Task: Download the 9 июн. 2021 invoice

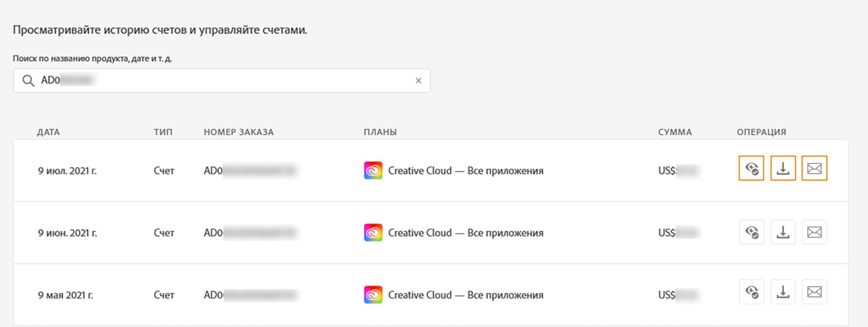Action: click(783, 232)
